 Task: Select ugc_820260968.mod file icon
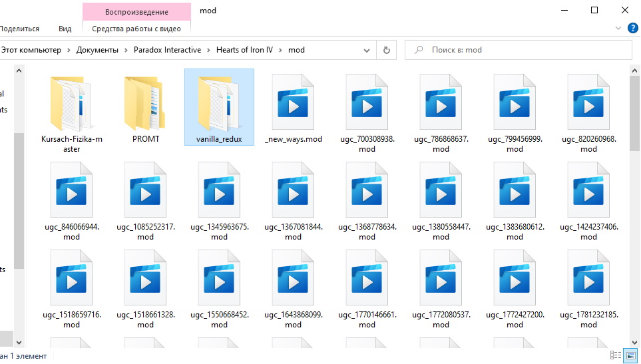click(588, 102)
